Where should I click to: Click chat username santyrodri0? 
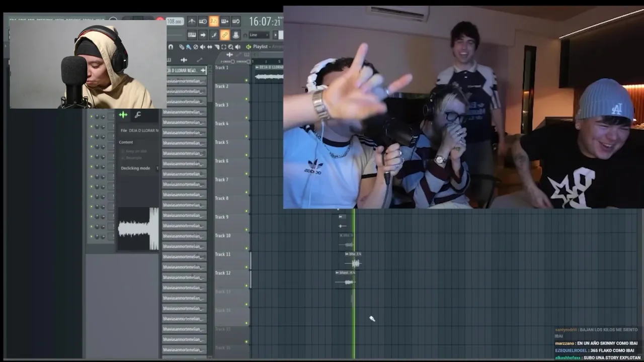tap(567, 330)
